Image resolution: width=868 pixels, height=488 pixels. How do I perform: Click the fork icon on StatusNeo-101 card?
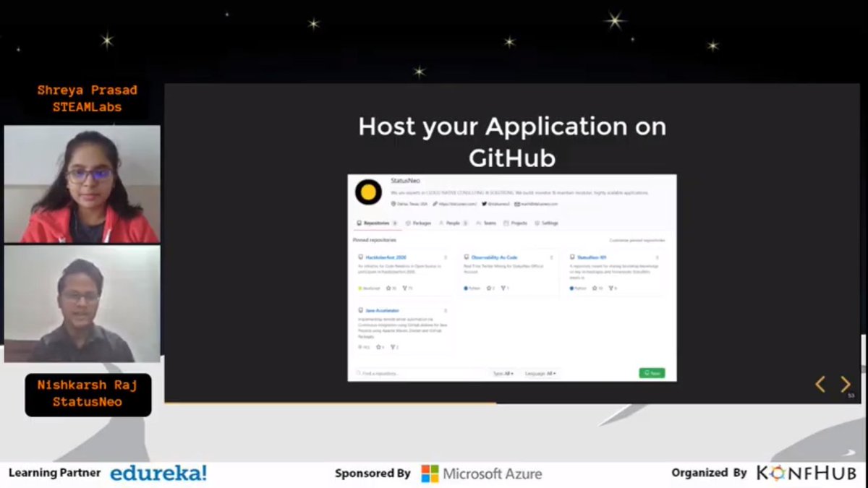(610, 288)
